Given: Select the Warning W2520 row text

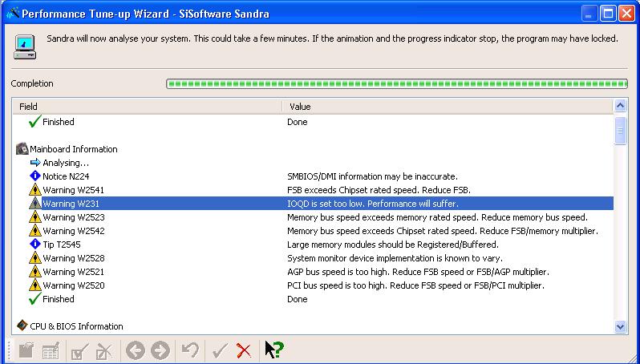Looking at the screenshot, I should (x=74, y=285).
